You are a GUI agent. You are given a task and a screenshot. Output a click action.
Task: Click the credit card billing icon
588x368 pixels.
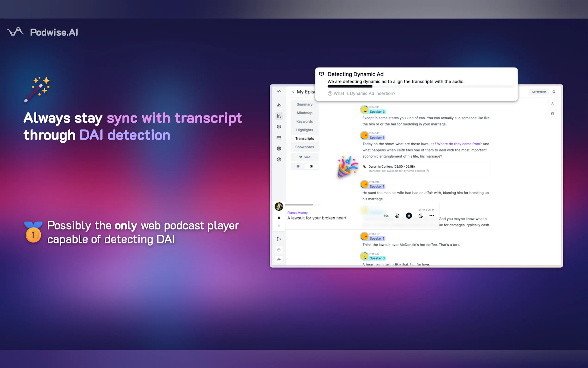click(x=279, y=138)
